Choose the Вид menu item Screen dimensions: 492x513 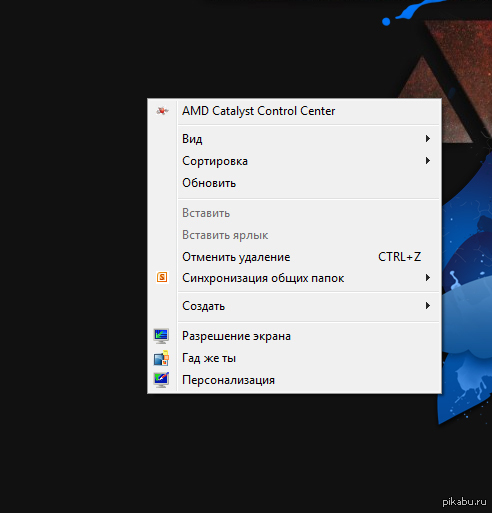294,139
